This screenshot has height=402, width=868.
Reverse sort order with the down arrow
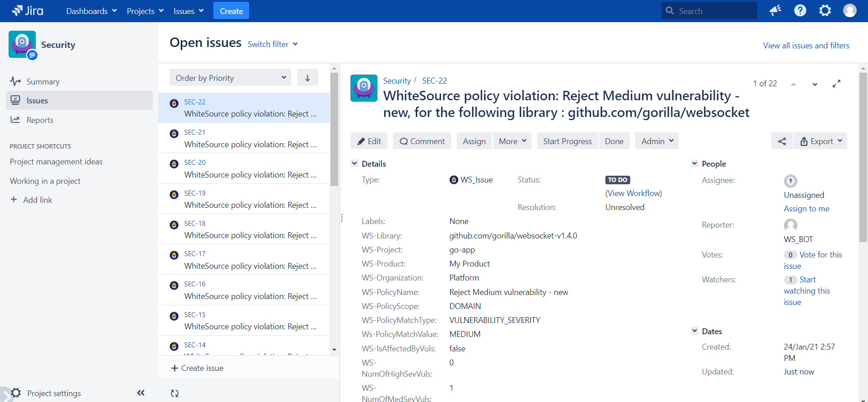307,78
